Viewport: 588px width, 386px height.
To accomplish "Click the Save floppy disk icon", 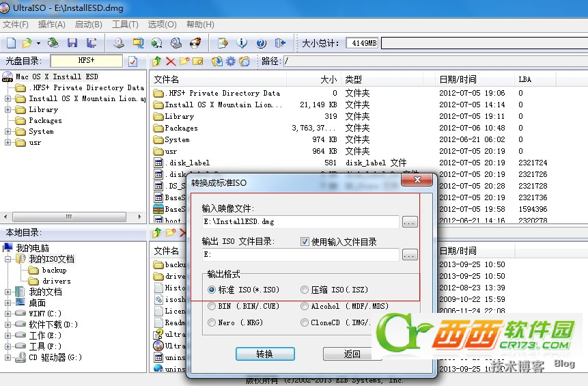I will [x=72, y=43].
